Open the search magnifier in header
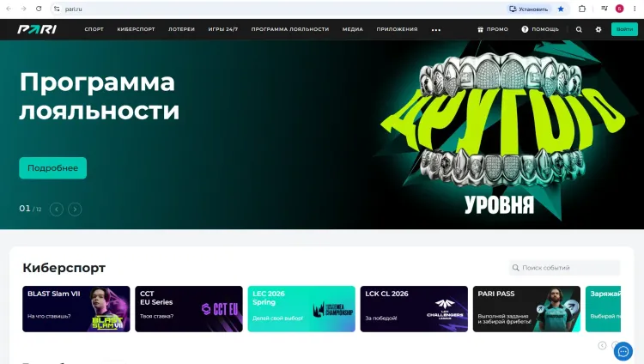 [579, 29]
